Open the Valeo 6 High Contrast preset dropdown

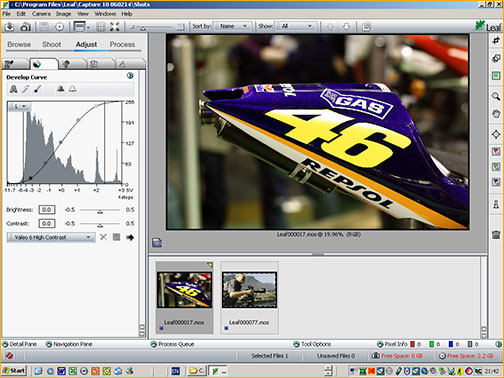coord(51,237)
